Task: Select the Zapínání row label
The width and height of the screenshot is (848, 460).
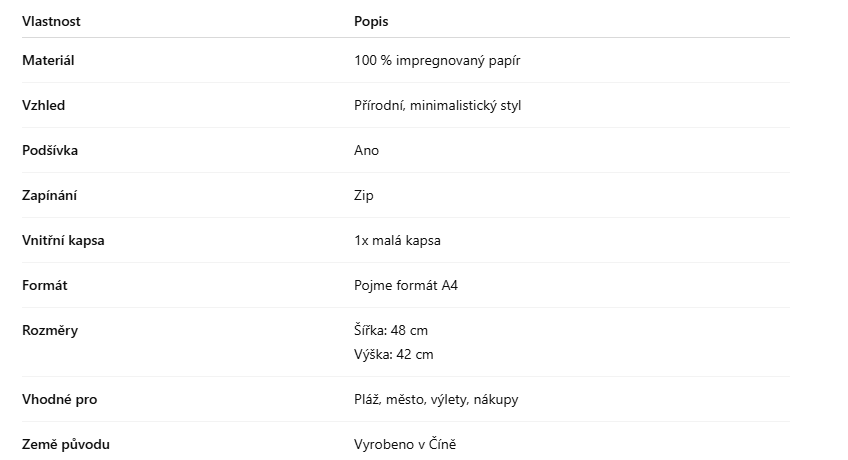Action: (x=49, y=195)
